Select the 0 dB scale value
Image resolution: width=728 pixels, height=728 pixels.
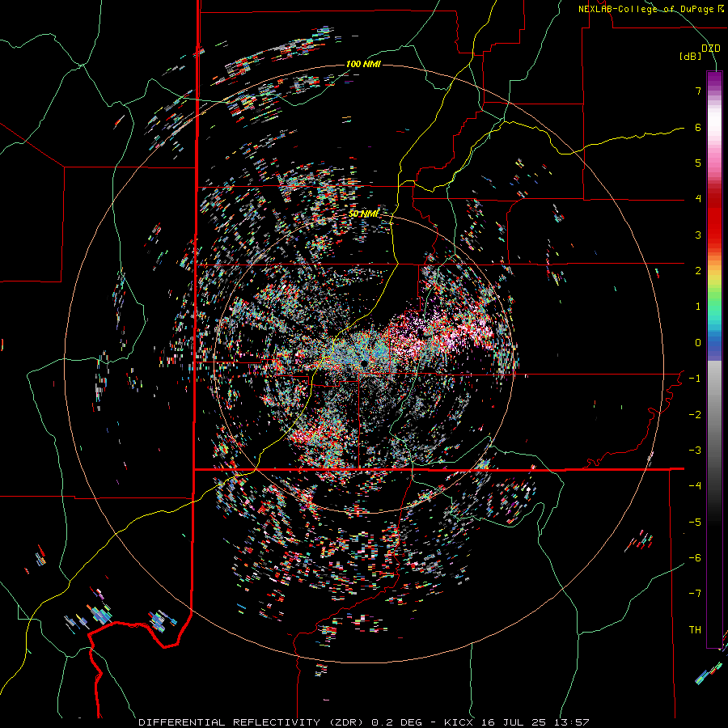pos(698,343)
